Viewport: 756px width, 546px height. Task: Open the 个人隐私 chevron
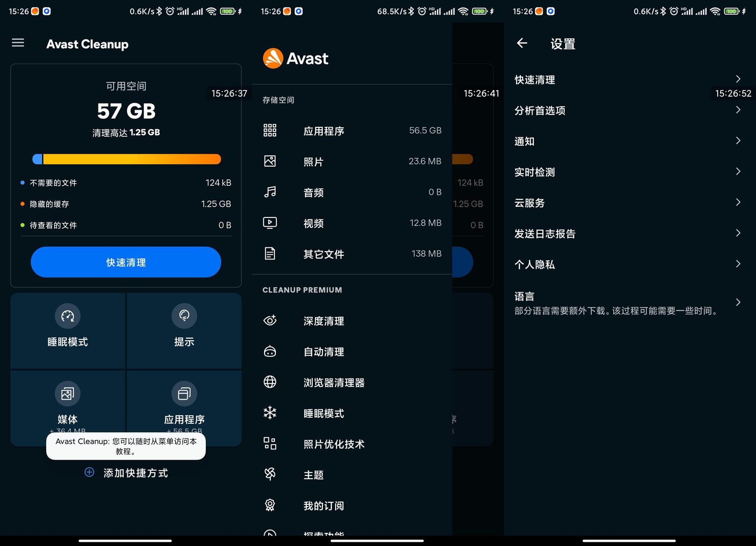[x=738, y=264]
